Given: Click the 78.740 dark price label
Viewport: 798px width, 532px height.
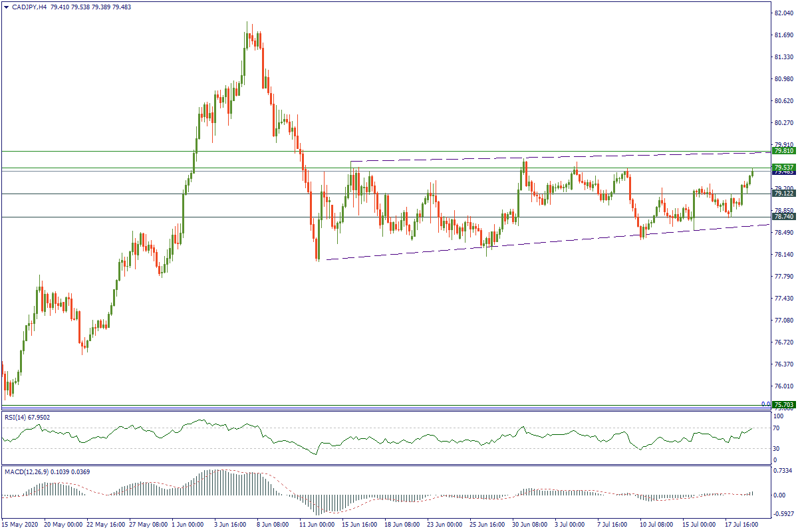Looking at the screenshot, I should pos(783,217).
